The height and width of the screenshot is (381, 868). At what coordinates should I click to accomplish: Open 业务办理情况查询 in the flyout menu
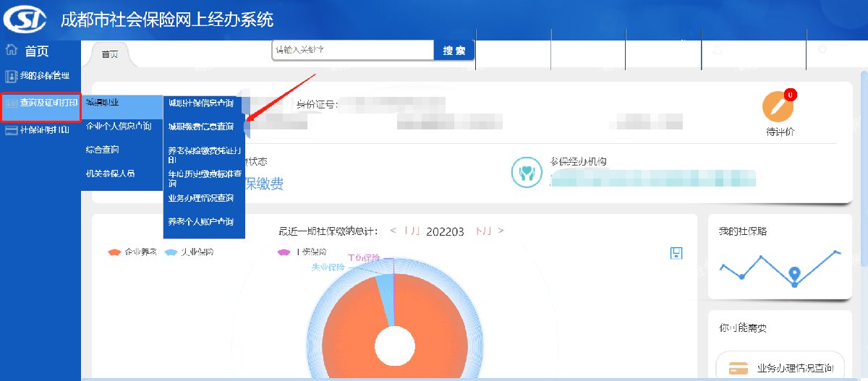[x=201, y=198]
